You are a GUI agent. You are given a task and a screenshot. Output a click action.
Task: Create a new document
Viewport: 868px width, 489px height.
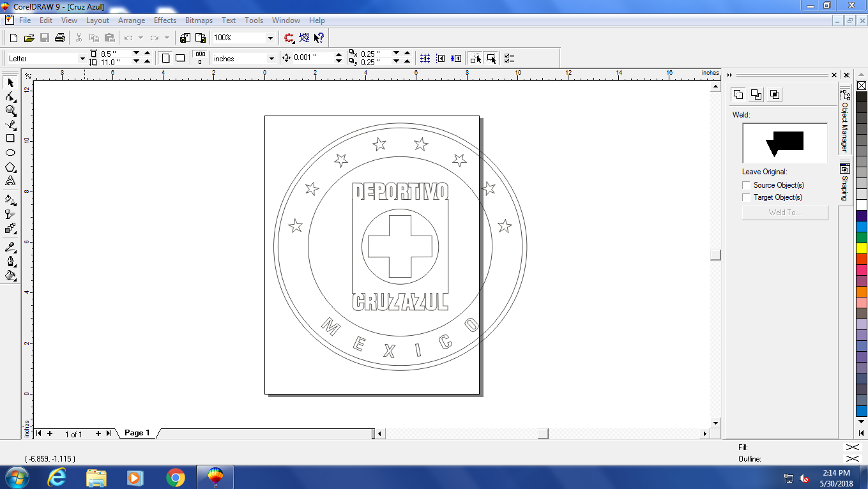[x=13, y=38]
